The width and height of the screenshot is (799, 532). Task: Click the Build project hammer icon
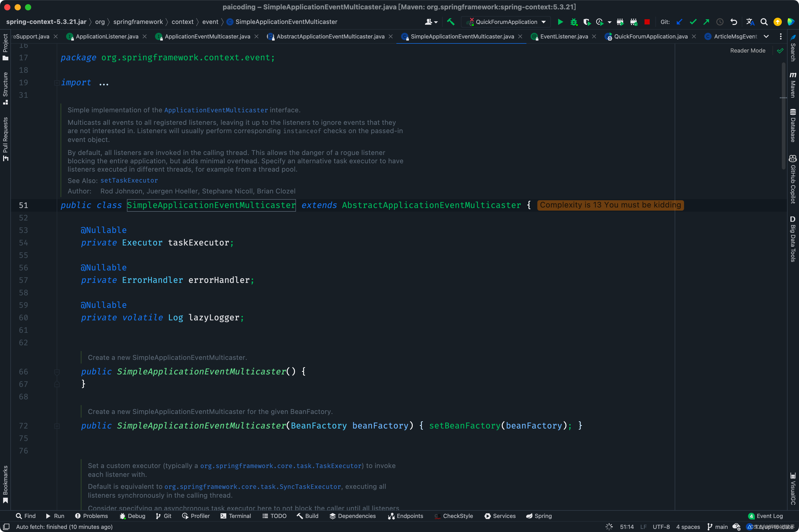pyautogui.click(x=450, y=22)
